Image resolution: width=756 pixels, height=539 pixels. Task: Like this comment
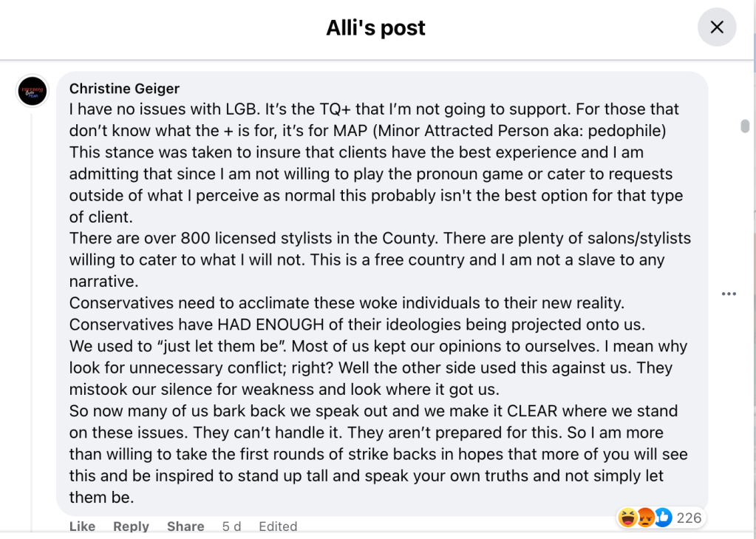coord(82,526)
